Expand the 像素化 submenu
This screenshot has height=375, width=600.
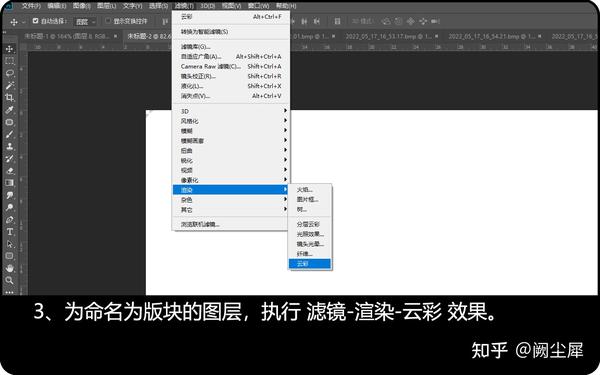[x=231, y=180]
